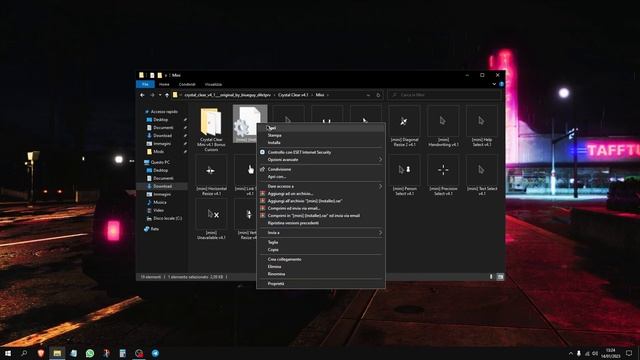Select the [mini] Person Select cursor file
Viewport: 640px width, 360px height.
click(404, 176)
